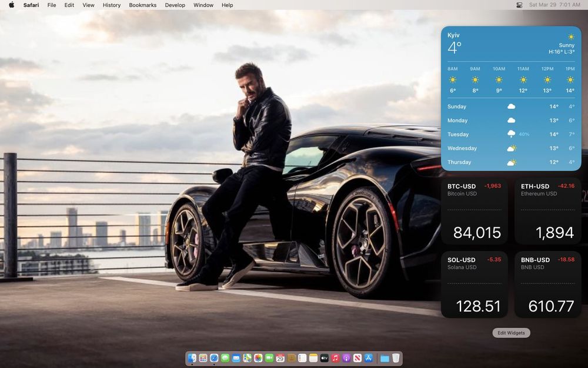
Task: Click the 12PM hourly forecast entry
Action: (547, 79)
